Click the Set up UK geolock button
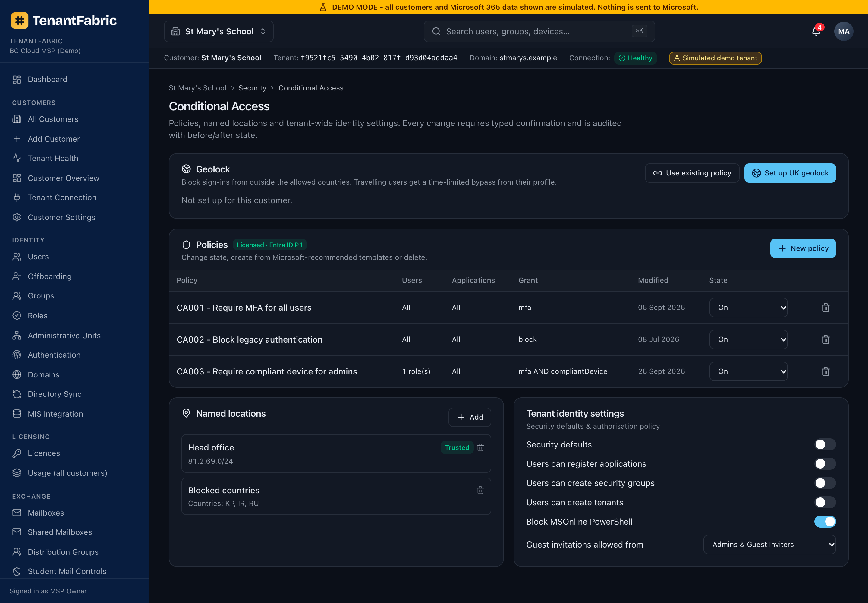The image size is (868, 603). click(x=790, y=173)
